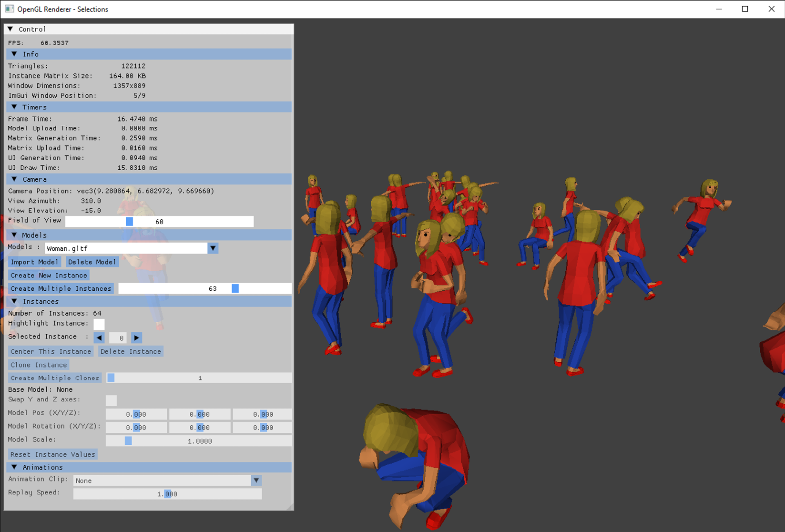The image size is (785, 532).
Task: Click Create Multiple Instances button
Action: [x=61, y=289]
